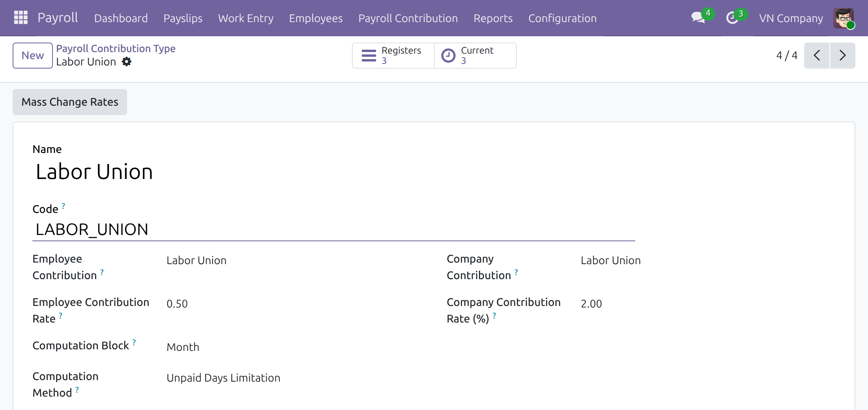Screen dimensions: 868x410
Task: Click the 4 / 4 record pager
Action: 787,56
